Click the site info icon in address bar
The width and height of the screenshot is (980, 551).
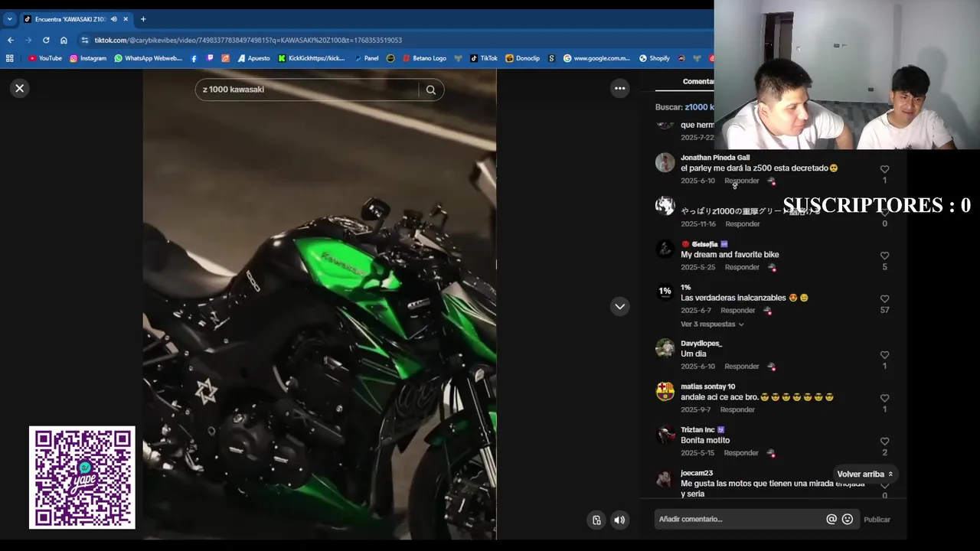pos(84,40)
